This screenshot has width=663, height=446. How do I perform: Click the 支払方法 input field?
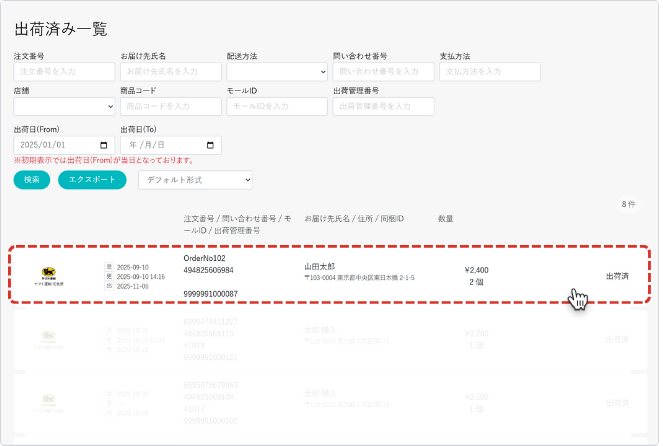pyautogui.click(x=489, y=72)
